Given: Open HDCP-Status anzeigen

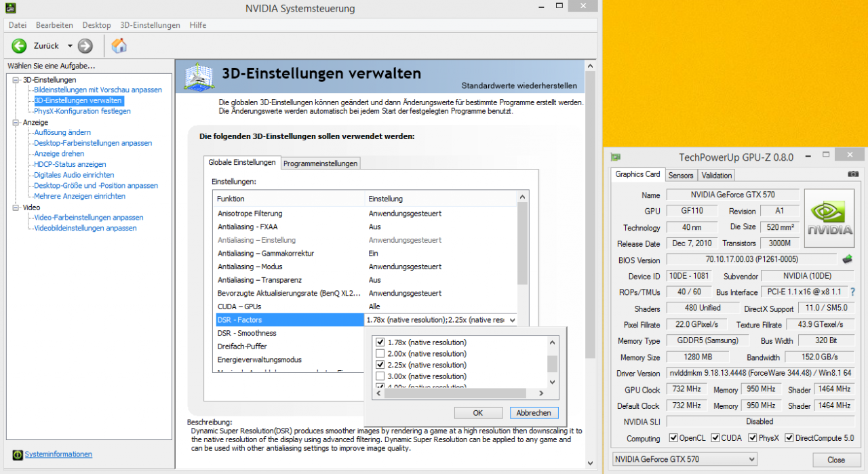Looking at the screenshot, I should coord(70,164).
